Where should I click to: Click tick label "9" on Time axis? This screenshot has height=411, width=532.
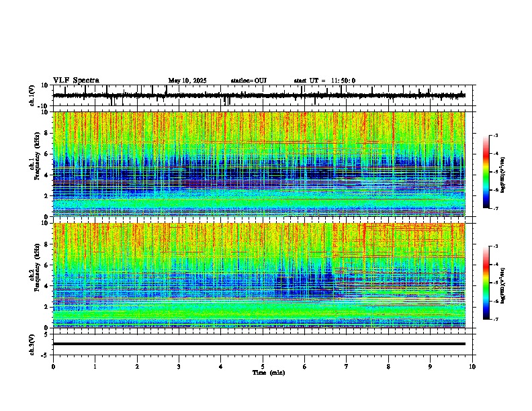430,367
